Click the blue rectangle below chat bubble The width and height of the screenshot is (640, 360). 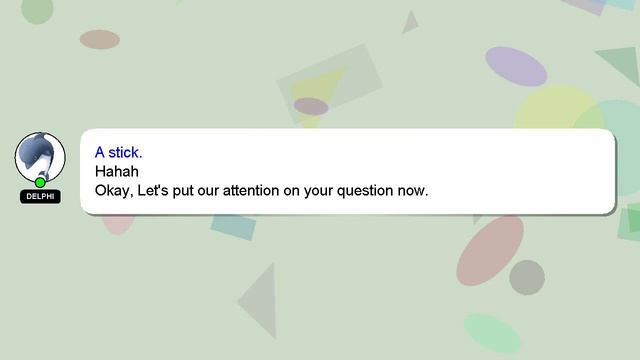click(233, 227)
